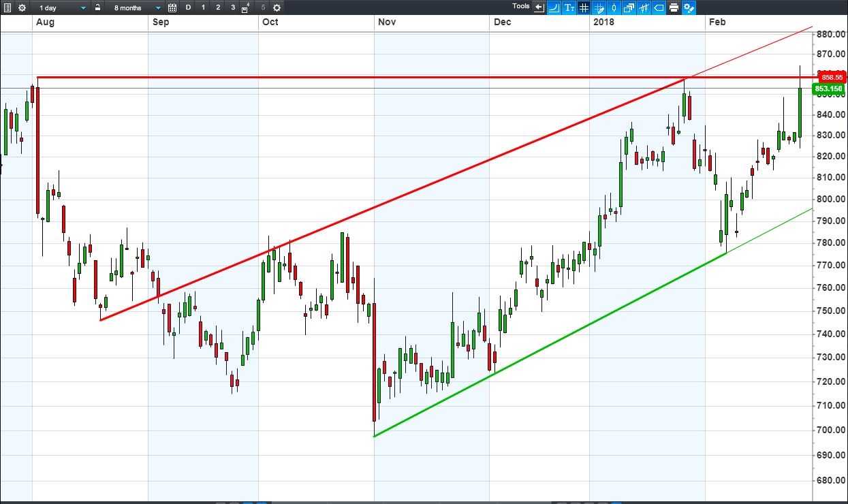Viewport: 848px width, 504px height.
Task: Click the 800.00 price axis value
Action: 831,199
